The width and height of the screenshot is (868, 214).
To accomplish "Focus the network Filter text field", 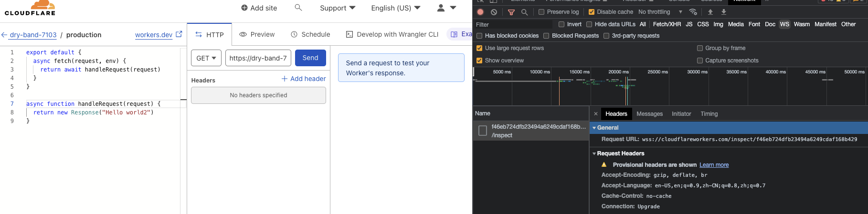I will (513, 24).
